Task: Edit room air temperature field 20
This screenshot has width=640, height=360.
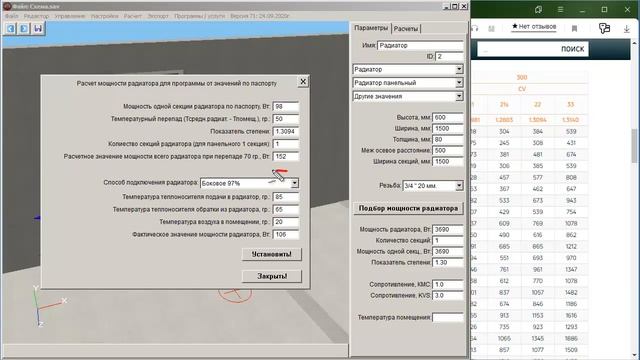Action: pyautogui.click(x=285, y=222)
